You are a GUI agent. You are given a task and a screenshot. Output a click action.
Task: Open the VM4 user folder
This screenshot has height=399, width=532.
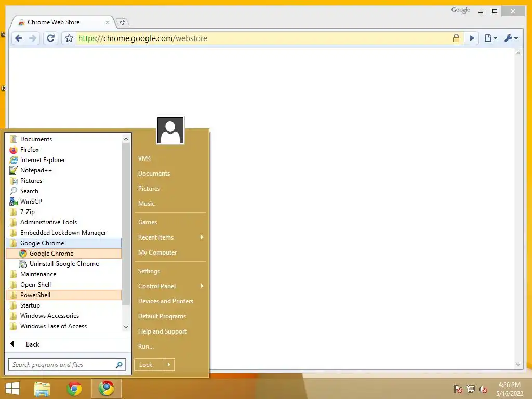(x=170, y=158)
